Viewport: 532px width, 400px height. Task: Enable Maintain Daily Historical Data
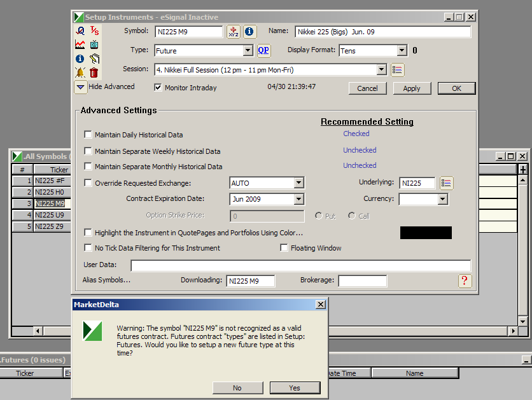[88, 135]
